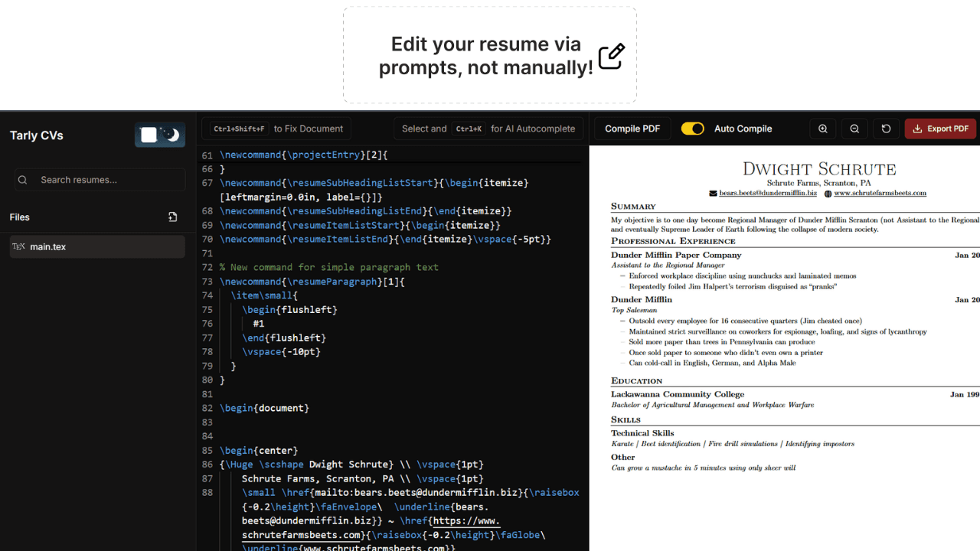Click the edit pencil icon in banner

point(611,56)
